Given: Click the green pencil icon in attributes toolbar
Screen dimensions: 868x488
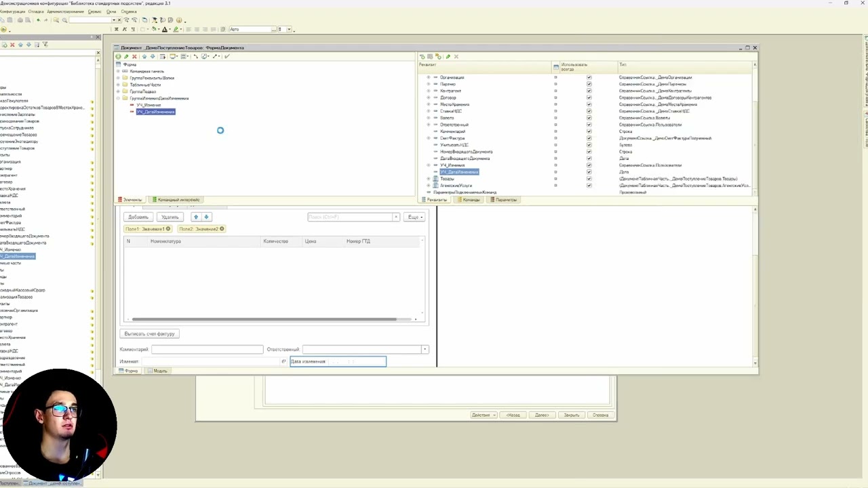Looking at the screenshot, I should click(x=448, y=56).
